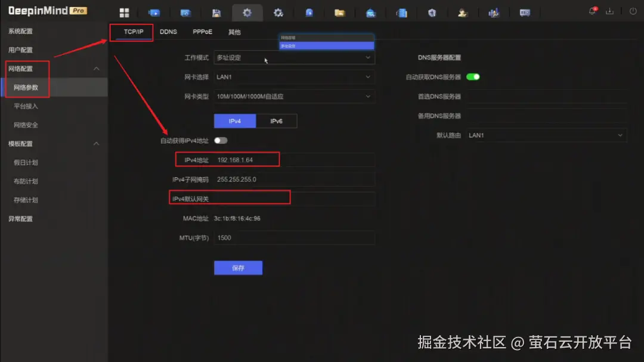The height and width of the screenshot is (362, 644).
Task: Click the apps grid icon in toolbar
Action: tap(124, 12)
